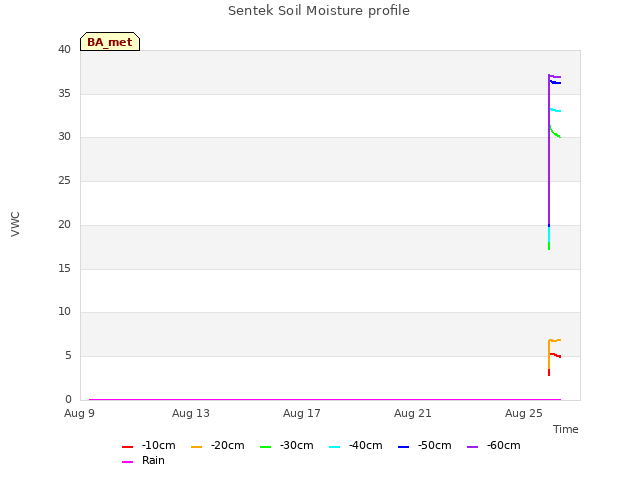Click the 10 y-axis tick label
Image resolution: width=640 pixels, height=480 pixels.
coord(64,311)
